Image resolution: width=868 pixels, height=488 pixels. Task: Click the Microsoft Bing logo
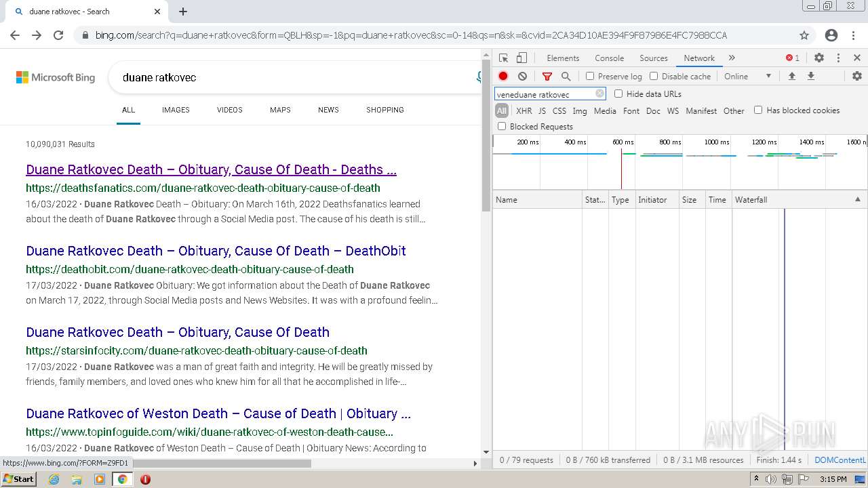(56, 77)
